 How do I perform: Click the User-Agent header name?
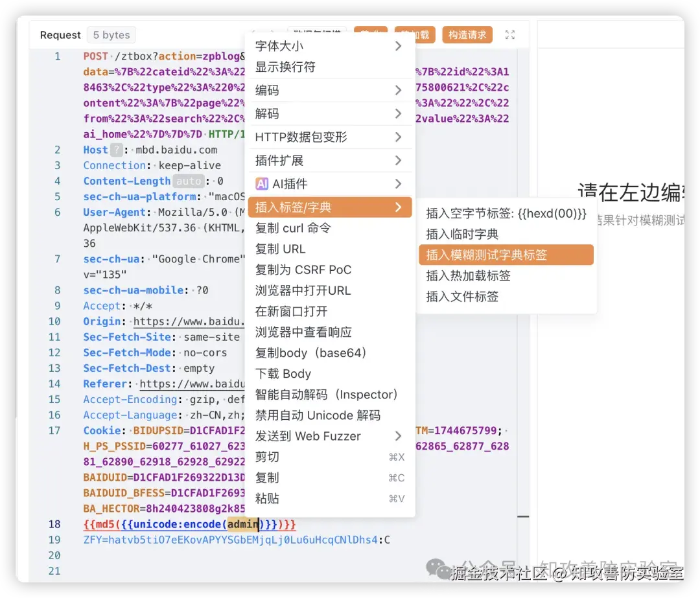click(x=114, y=213)
